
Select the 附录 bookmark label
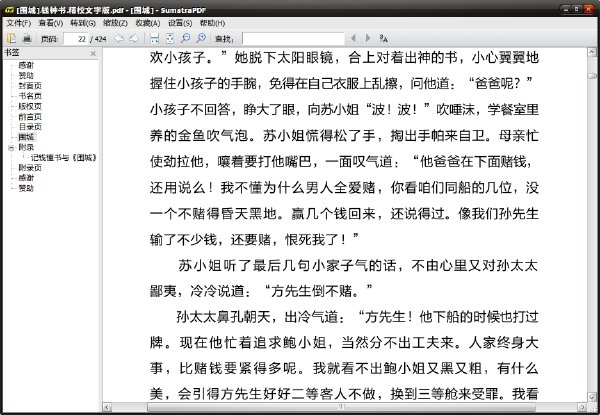[x=26, y=147]
